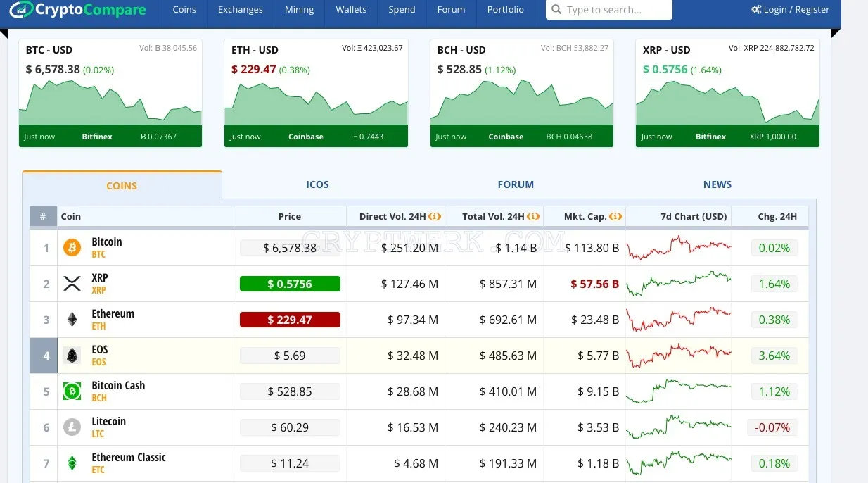Sort by Mkt. Cap. column header

[585, 217]
